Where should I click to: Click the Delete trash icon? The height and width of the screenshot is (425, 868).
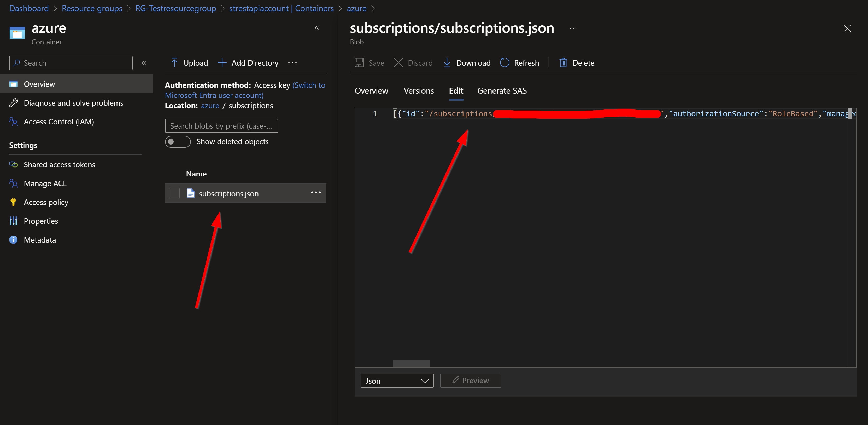click(x=563, y=63)
